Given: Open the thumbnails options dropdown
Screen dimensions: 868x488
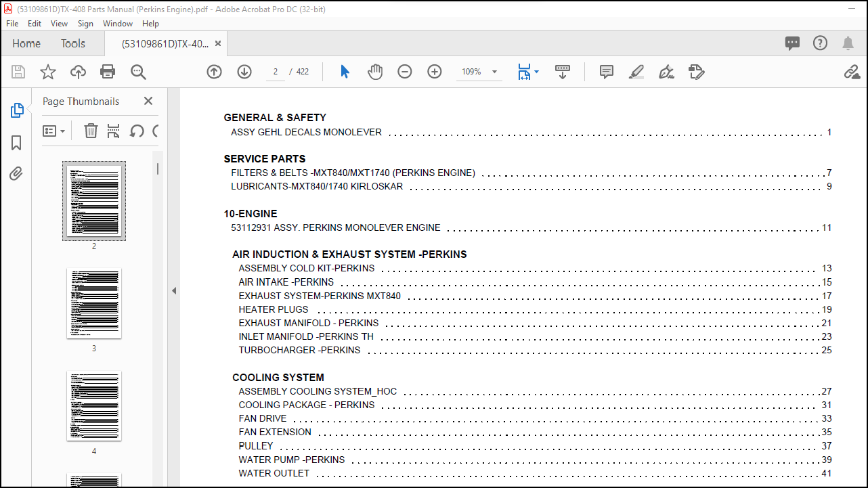Looking at the screenshot, I should 54,131.
